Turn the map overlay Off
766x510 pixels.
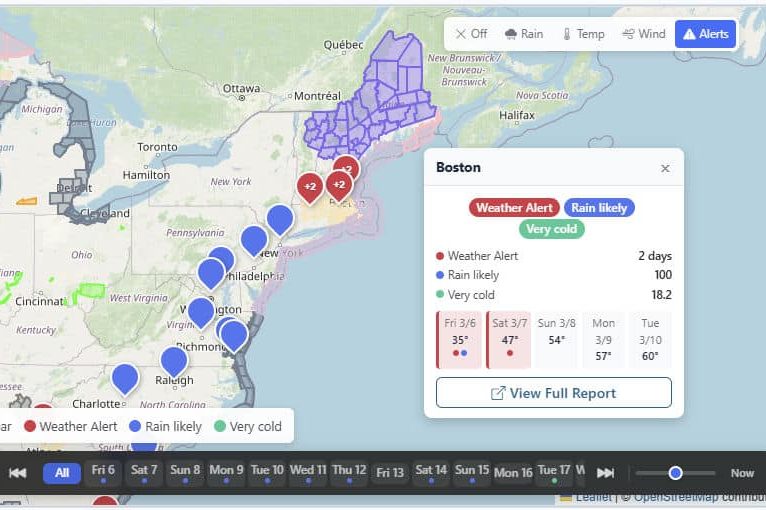(x=471, y=34)
